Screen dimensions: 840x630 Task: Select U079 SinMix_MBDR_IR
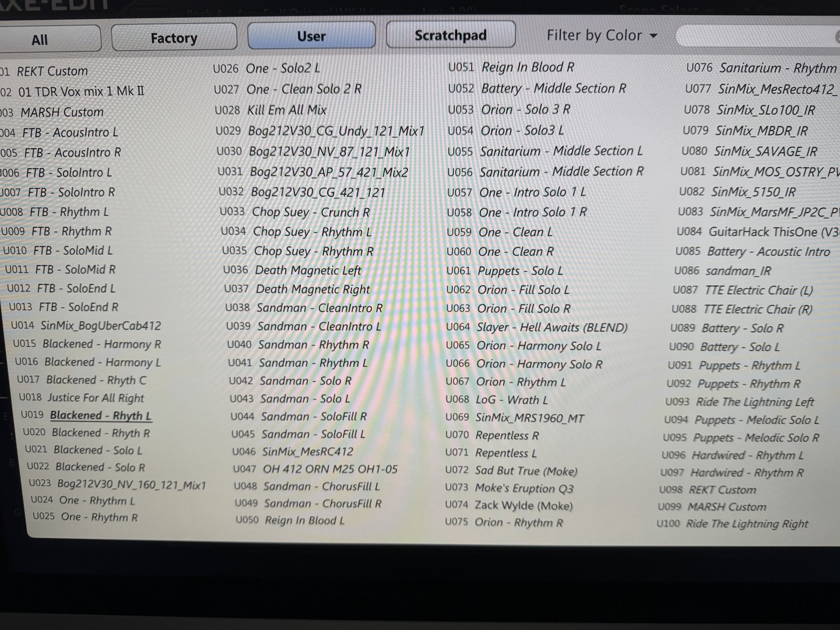point(745,130)
